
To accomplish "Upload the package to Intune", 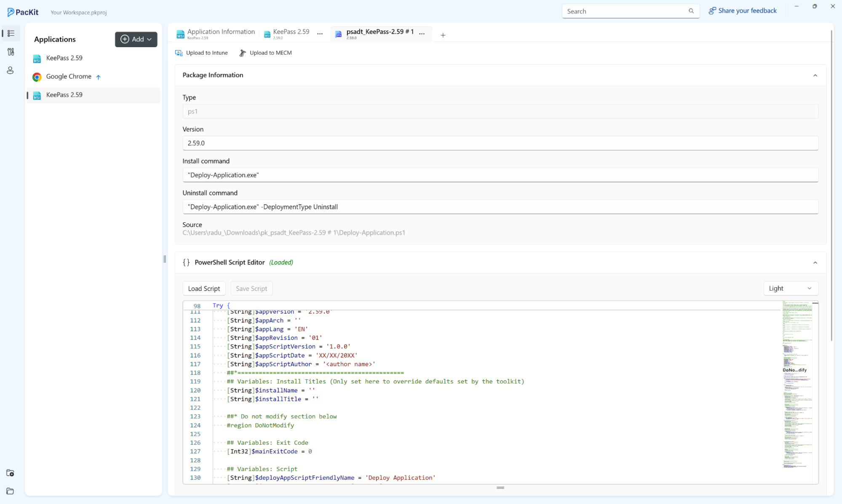I will (x=202, y=53).
